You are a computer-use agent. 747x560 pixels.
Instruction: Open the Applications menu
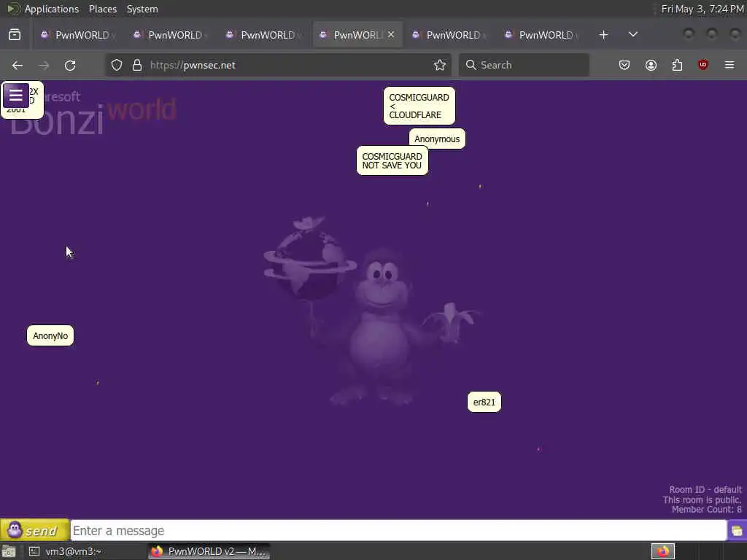click(x=52, y=9)
